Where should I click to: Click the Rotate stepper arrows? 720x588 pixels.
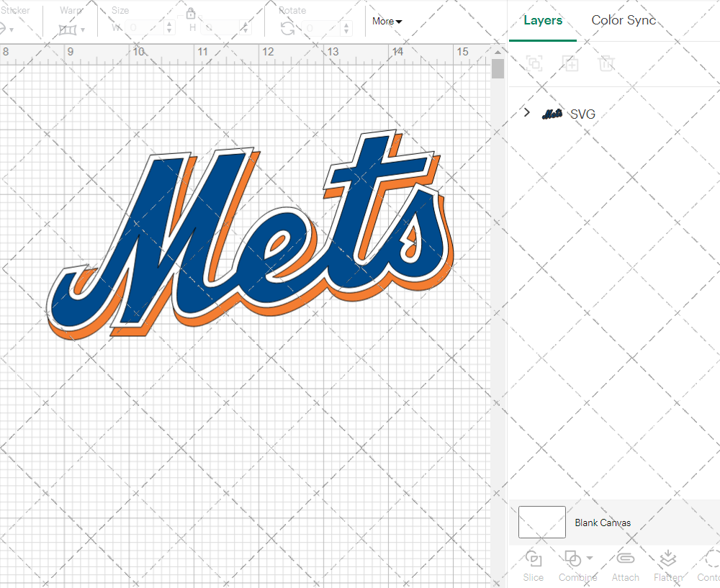(x=347, y=28)
